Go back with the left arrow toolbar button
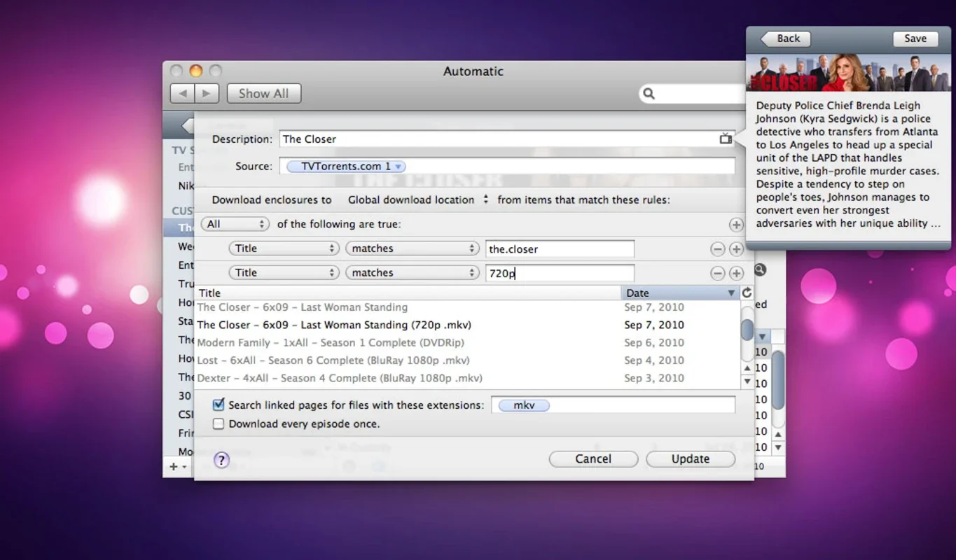This screenshot has height=560, width=956. click(x=182, y=93)
